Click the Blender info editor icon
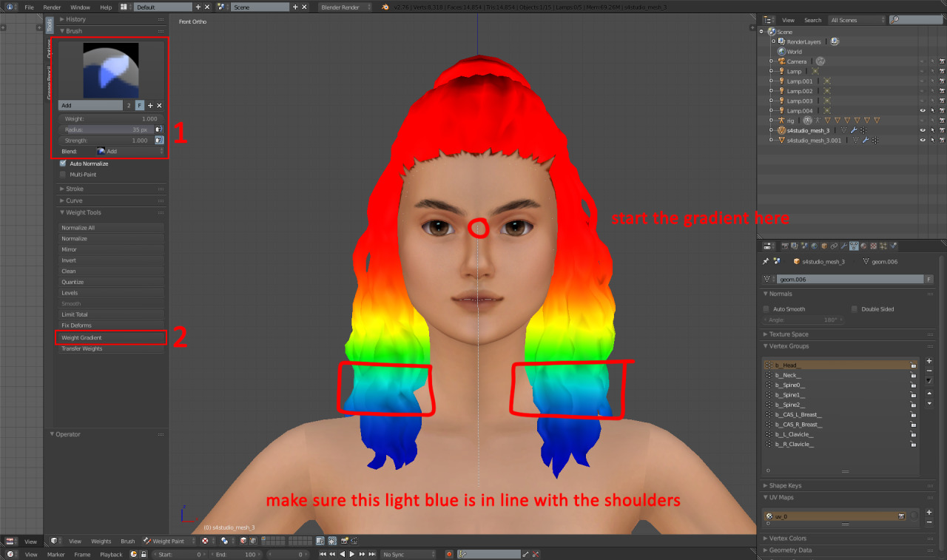The width and height of the screenshot is (947, 560). click(10, 7)
